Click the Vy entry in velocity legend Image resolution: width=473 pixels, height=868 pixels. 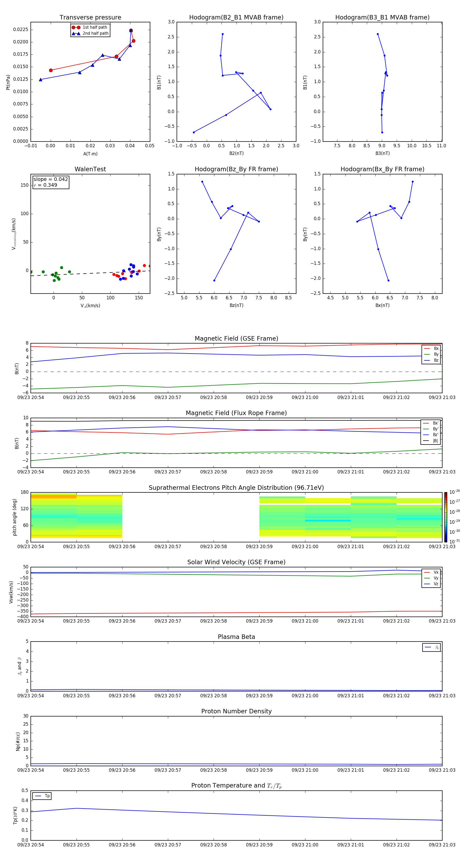click(431, 578)
